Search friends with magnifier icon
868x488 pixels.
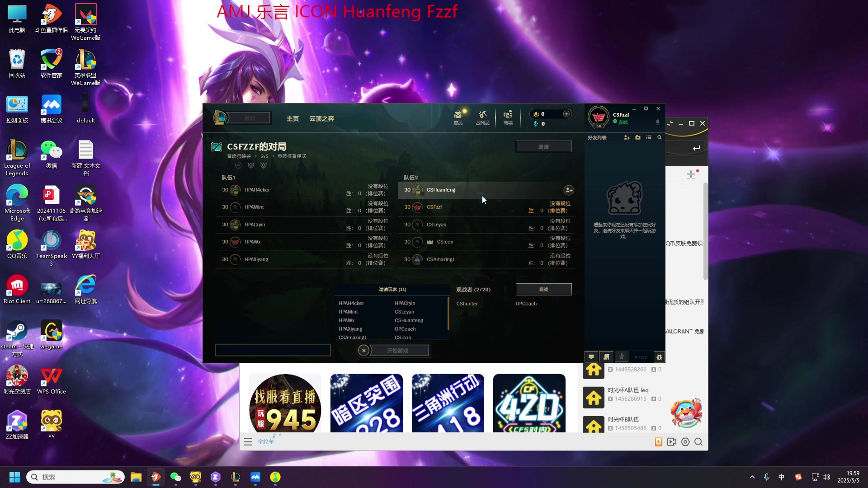click(660, 137)
